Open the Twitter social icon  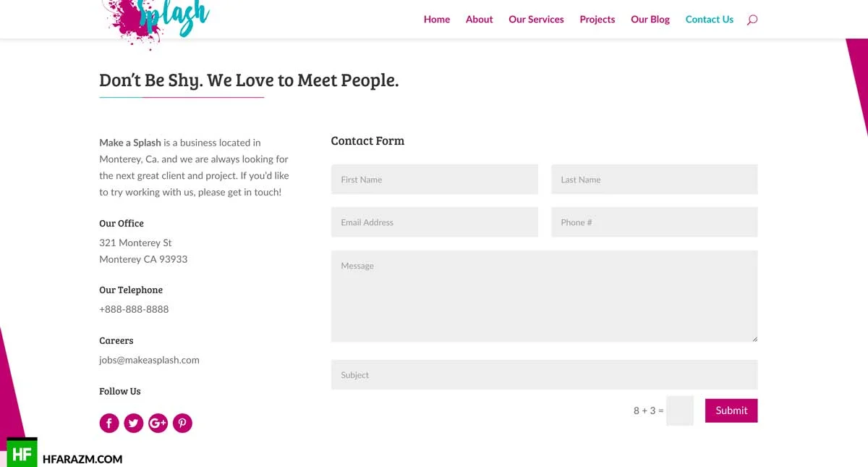coord(134,423)
